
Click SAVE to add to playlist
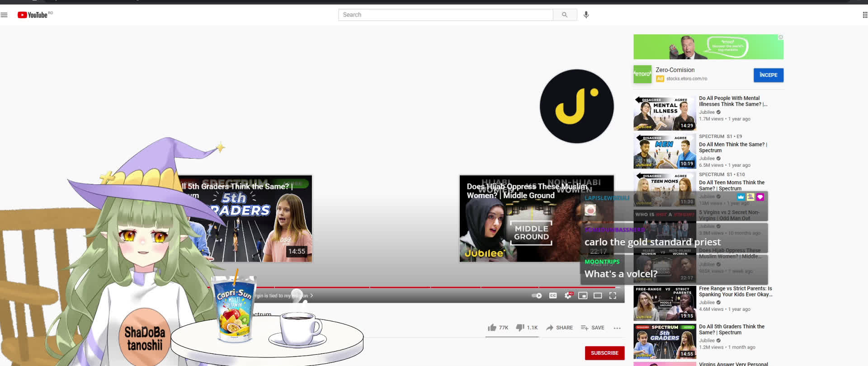592,328
